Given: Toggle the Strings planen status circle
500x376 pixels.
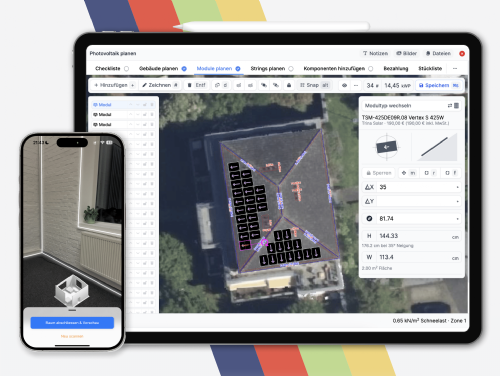Looking at the screenshot, I should [x=291, y=69].
